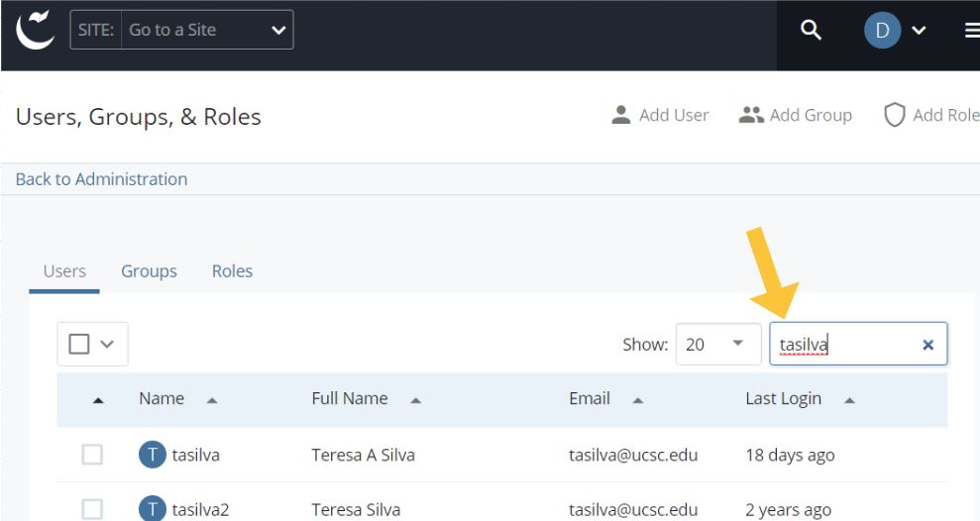
Task: Check the box for the tasilva row
Action: click(92, 455)
